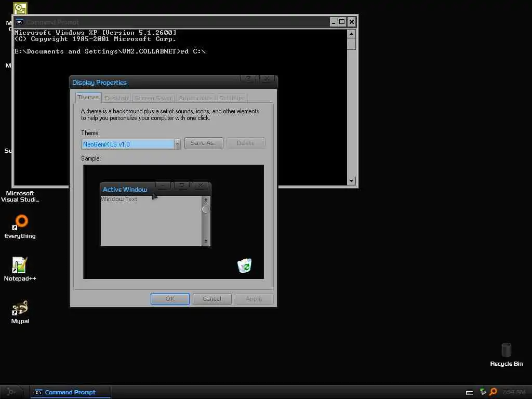Select the Microsoft Visual Studi... desktop label
The height and width of the screenshot is (399, 532).
coord(20,196)
